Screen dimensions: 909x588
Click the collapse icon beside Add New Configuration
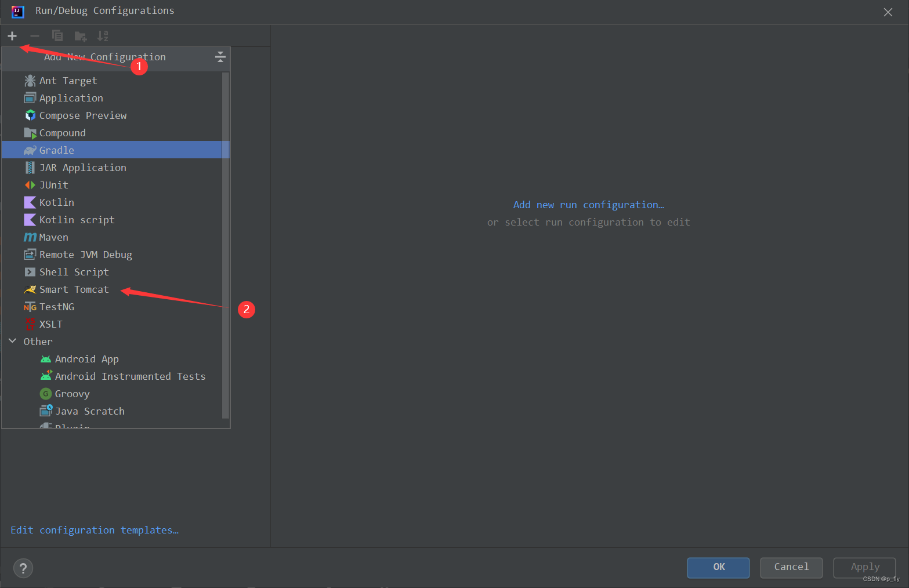[220, 56]
